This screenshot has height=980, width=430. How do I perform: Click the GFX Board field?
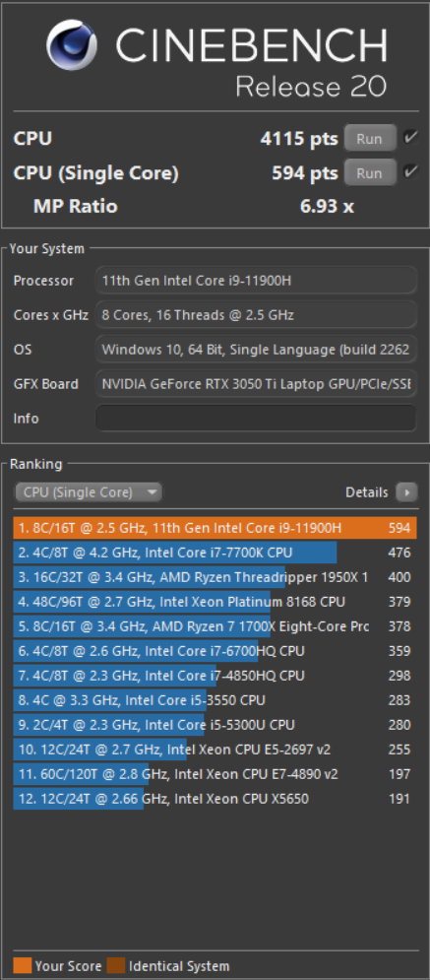pos(256,384)
